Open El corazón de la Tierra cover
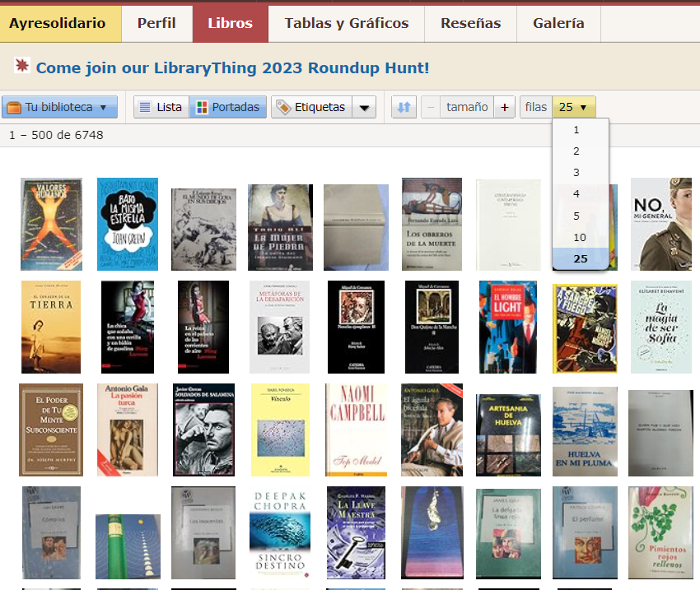700x590 pixels. pyautogui.click(x=51, y=327)
